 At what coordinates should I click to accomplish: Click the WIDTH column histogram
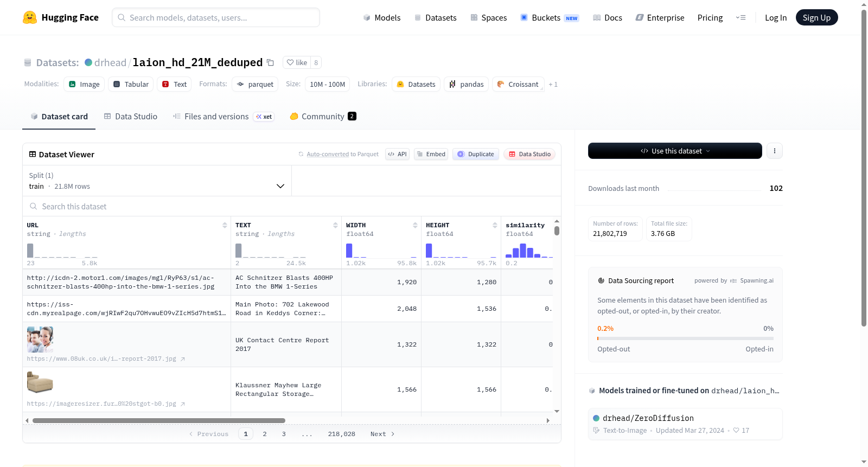pyautogui.click(x=381, y=250)
